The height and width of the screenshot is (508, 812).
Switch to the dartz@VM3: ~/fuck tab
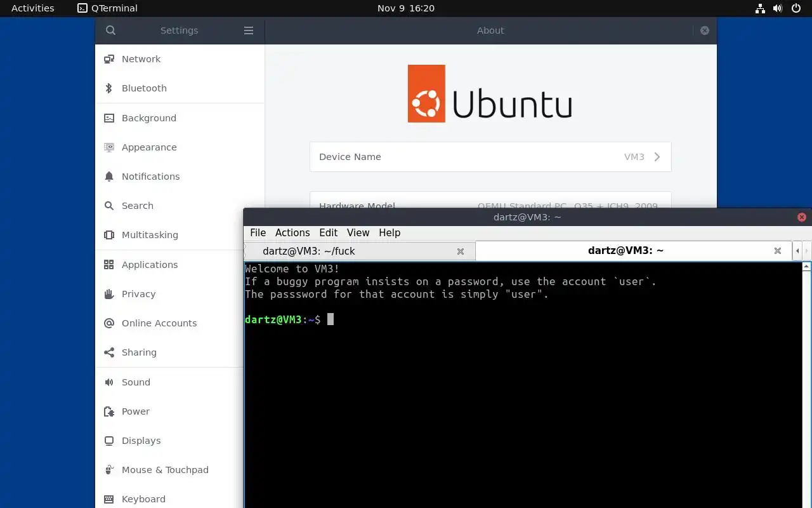pyautogui.click(x=360, y=251)
